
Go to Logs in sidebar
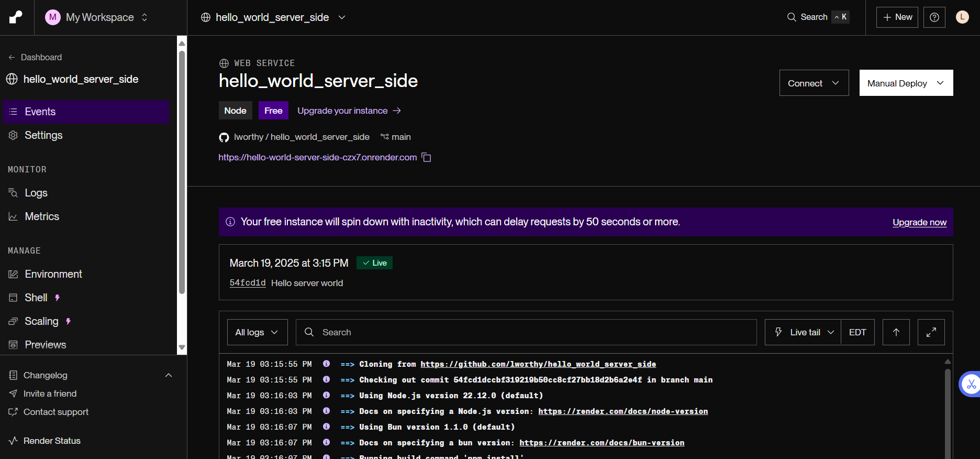[36, 193]
